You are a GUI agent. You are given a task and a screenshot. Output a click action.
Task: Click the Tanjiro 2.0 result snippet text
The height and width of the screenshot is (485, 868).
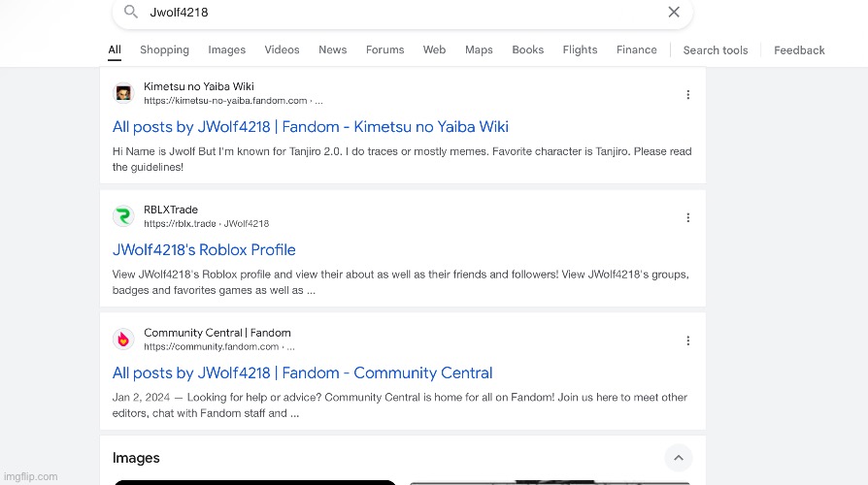pos(402,159)
